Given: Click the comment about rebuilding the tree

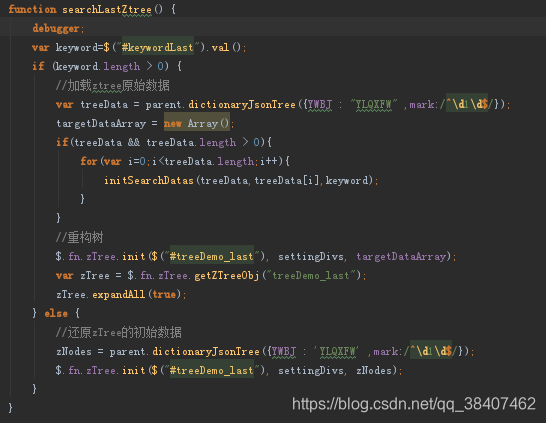Looking at the screenshot, I should coord(80,237).
